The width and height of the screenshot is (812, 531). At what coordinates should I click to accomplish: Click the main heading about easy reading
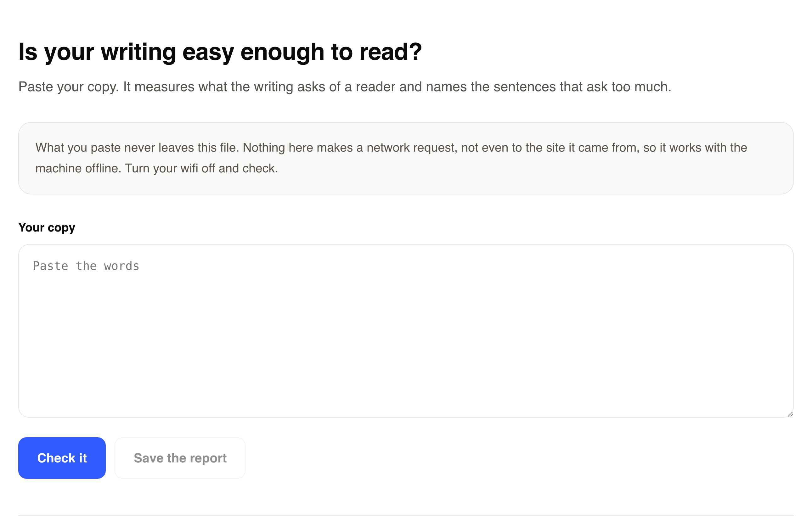tap(220, 52)
